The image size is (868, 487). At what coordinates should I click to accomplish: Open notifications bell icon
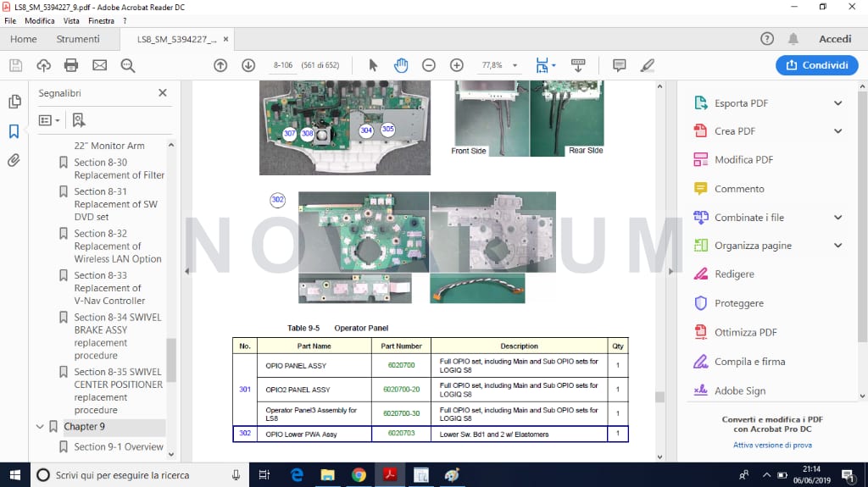793,39
